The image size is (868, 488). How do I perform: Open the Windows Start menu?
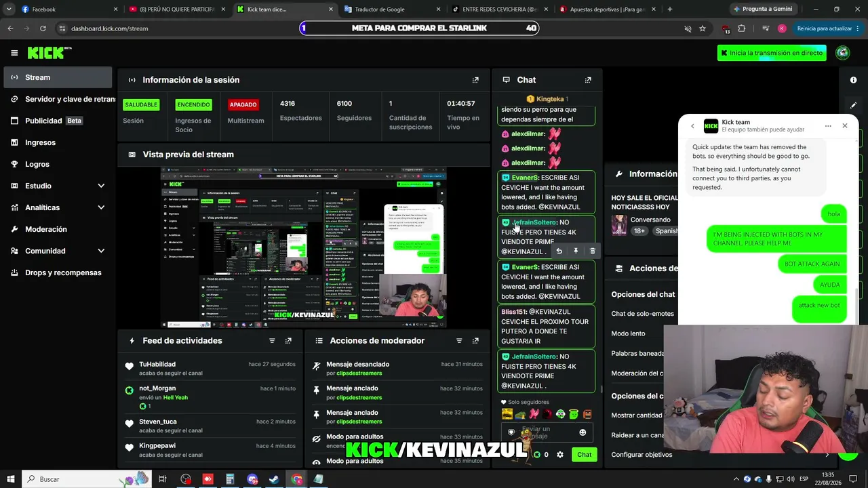click(11, 479)
